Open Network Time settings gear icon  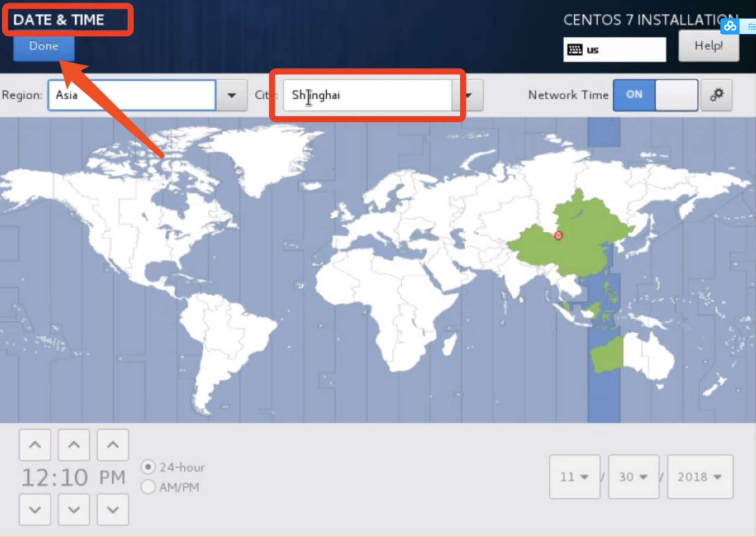pyautogui.click(x=717, y=95)
